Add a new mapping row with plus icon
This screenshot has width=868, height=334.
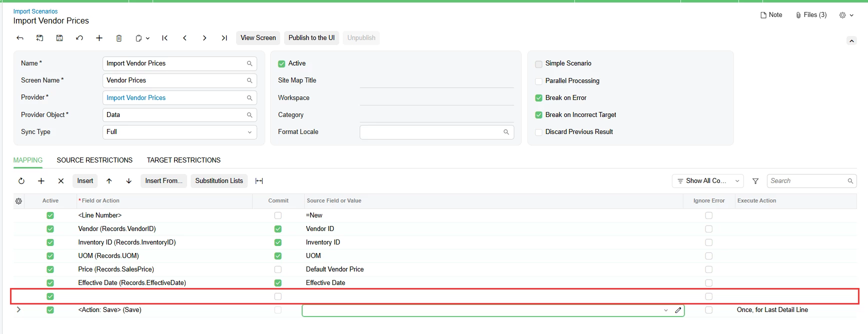tap(41, 181)
